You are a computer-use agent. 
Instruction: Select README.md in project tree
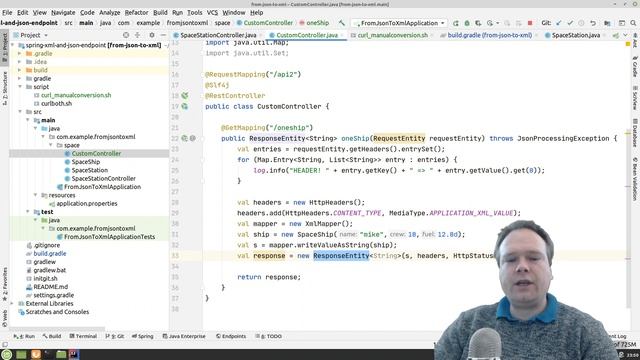[x=50, y=287]
